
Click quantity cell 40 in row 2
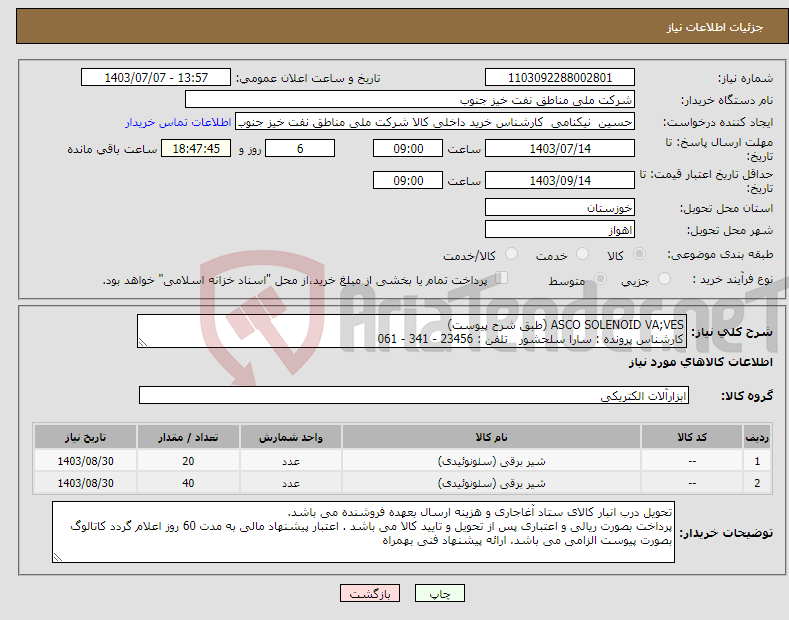pos(188,483)
